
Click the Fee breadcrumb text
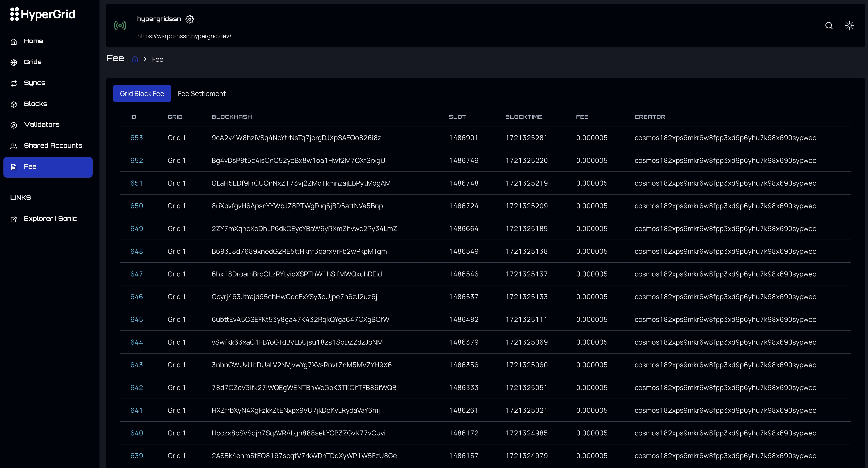click(157, 59)
